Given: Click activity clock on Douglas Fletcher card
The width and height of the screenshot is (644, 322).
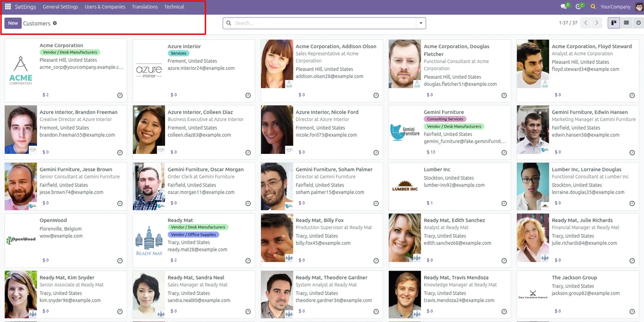Looking at the screenshot, I should coord(504,95).
